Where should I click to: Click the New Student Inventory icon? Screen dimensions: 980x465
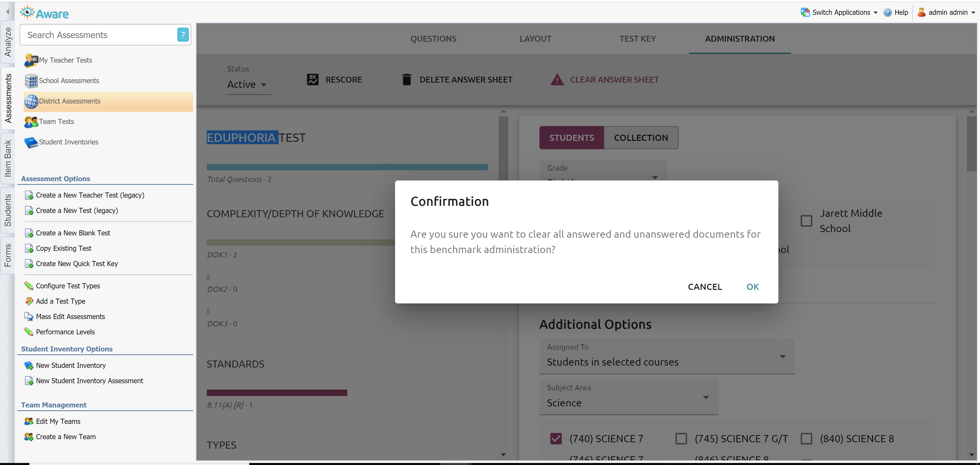(x=29, y=365)
